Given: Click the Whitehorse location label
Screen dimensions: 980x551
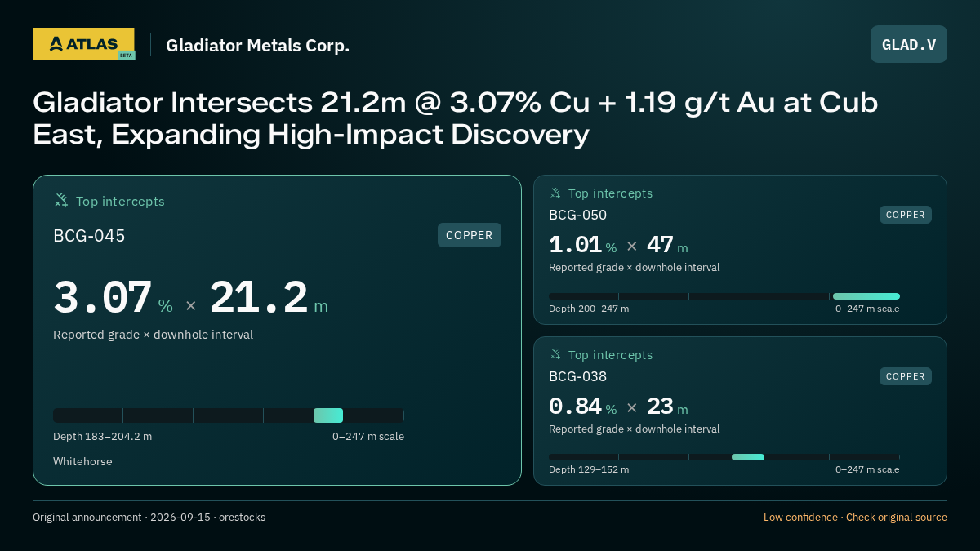Looking at the screenshot, I should [82, 462].
